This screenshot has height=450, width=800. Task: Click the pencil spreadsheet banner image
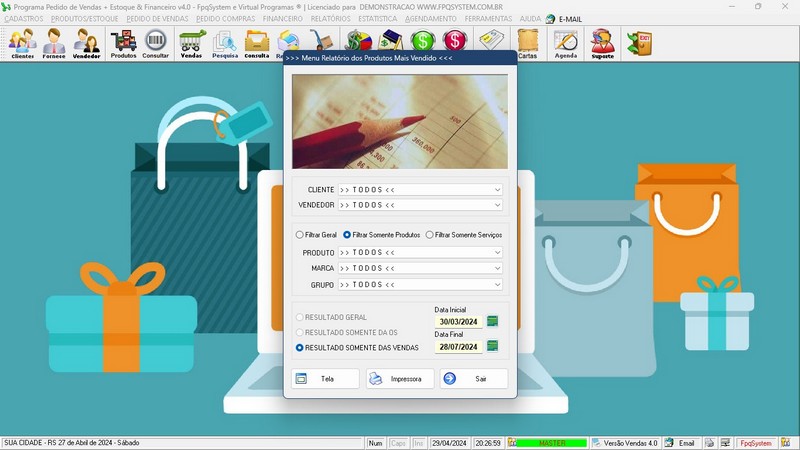point(400,121)
